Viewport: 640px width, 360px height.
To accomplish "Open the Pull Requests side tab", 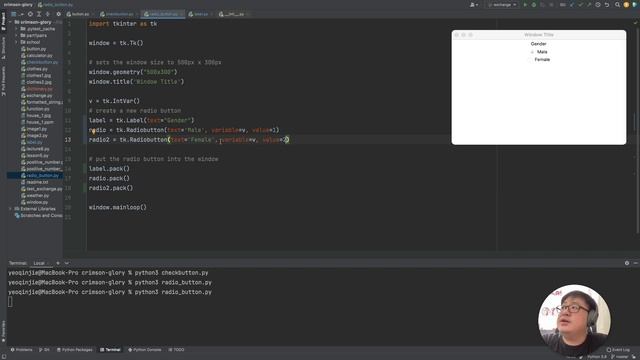I will pos(3,81).
